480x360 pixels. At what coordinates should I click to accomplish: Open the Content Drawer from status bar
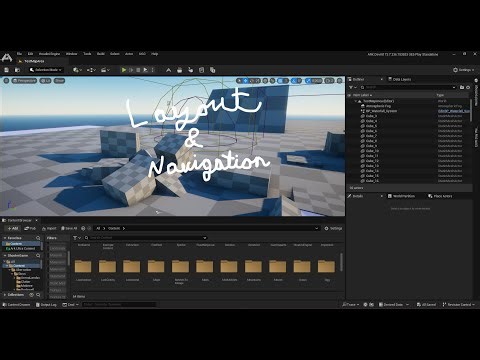point(16,305)
